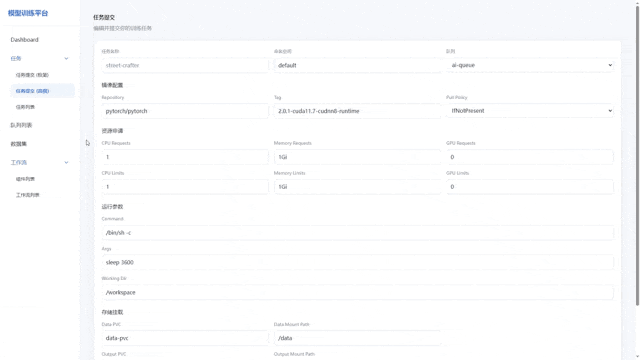Collapse the 任务 menu chevron
Screen dimensions: 640x360
coord(66,58)
